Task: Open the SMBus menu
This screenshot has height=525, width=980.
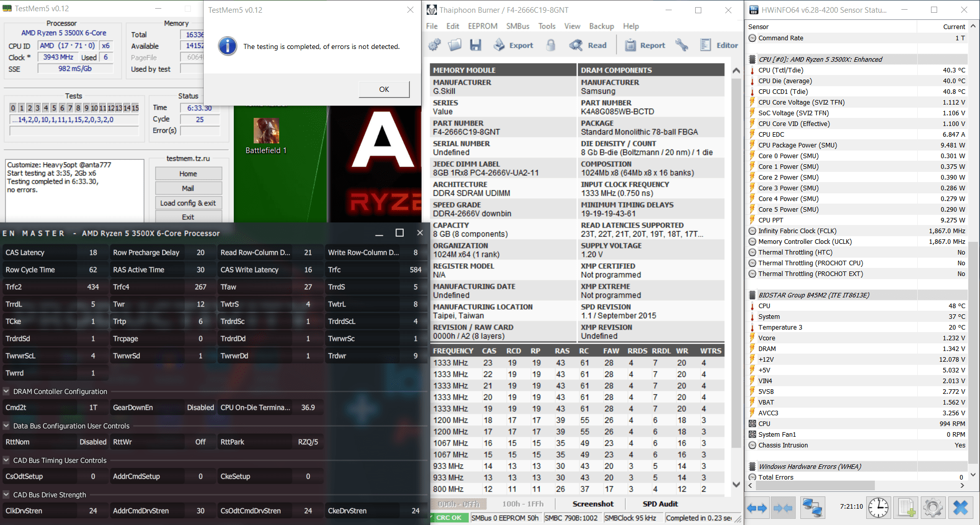Action: click(x=518, y=26)
